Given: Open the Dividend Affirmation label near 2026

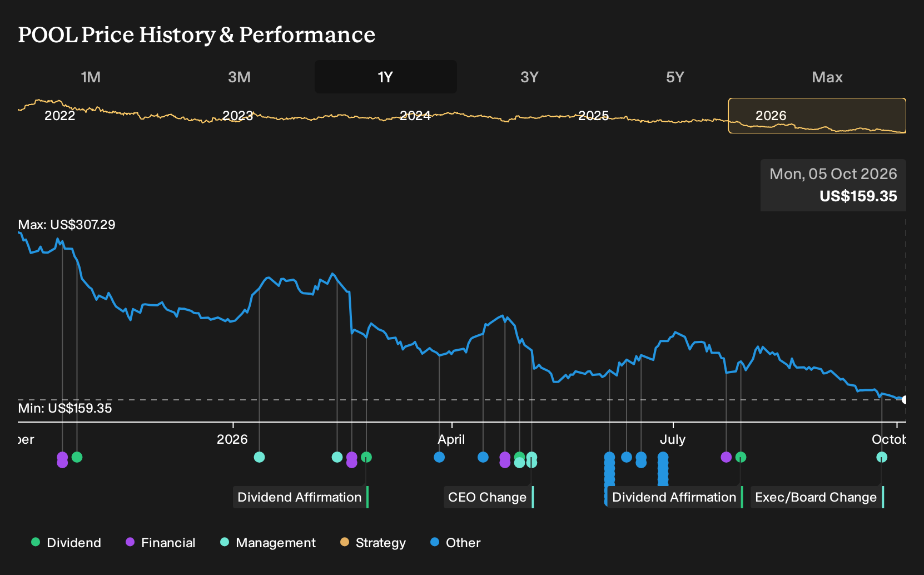Looking at the screenshot, I should 300,497.
